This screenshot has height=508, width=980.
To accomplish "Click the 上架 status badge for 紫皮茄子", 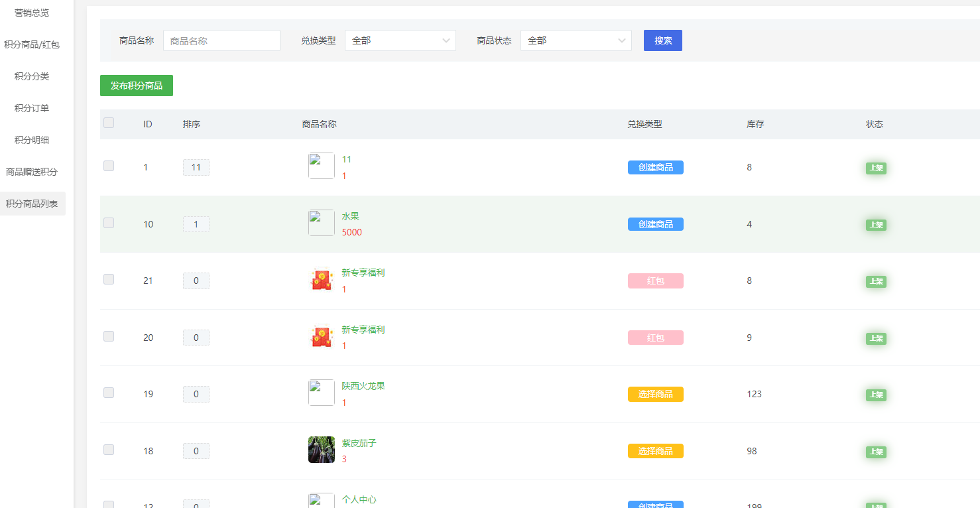I will (876, 452).
